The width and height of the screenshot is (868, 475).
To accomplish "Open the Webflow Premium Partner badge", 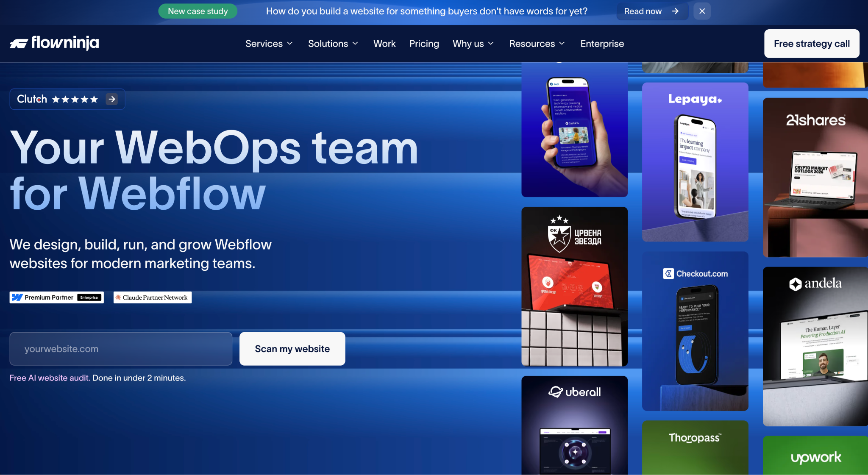I will click(57, 297).
